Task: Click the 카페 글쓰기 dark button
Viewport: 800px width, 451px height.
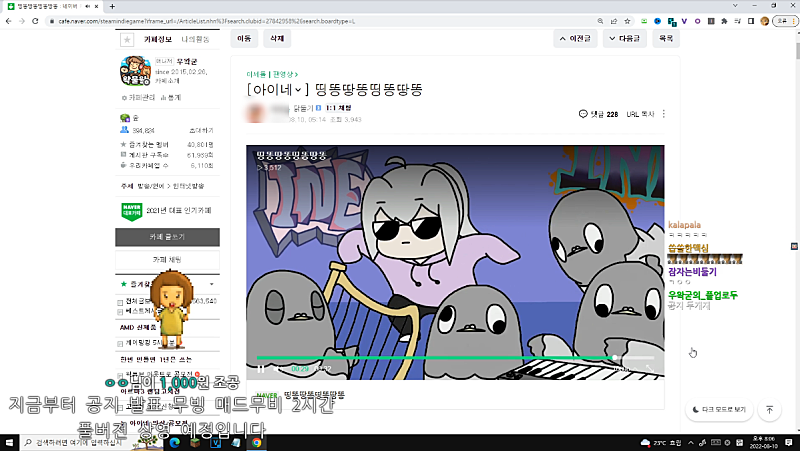Action: pos(167,237)
